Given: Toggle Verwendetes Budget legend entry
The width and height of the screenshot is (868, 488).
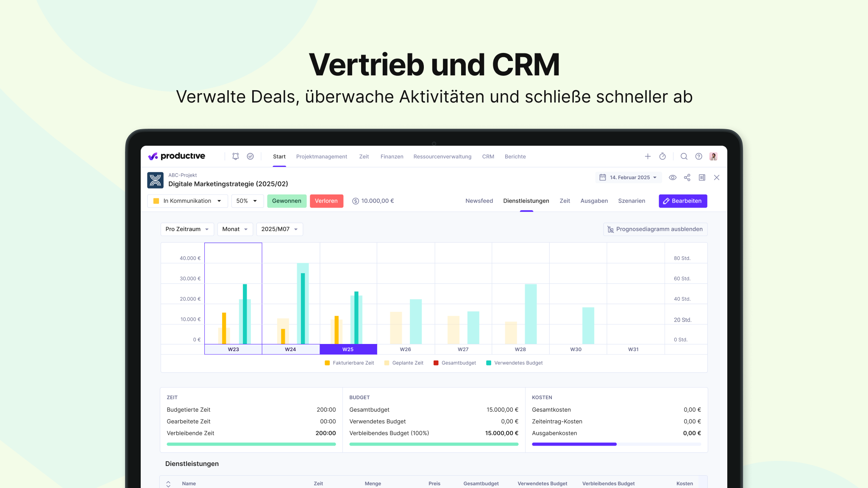Looking at the screenshot, I should pyautogui.click(x=514, y=363).
